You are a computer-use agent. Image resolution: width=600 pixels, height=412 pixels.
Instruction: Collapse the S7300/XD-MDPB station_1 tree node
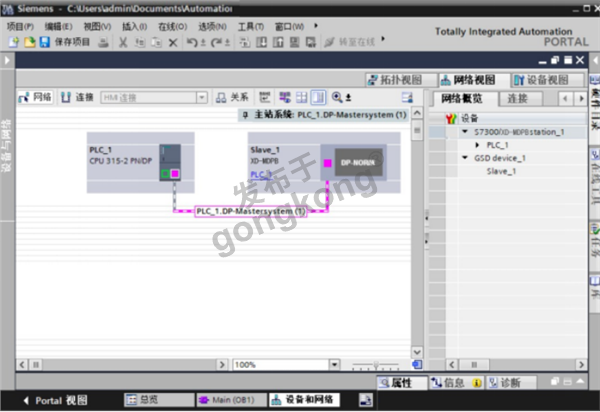click(465, 132)
